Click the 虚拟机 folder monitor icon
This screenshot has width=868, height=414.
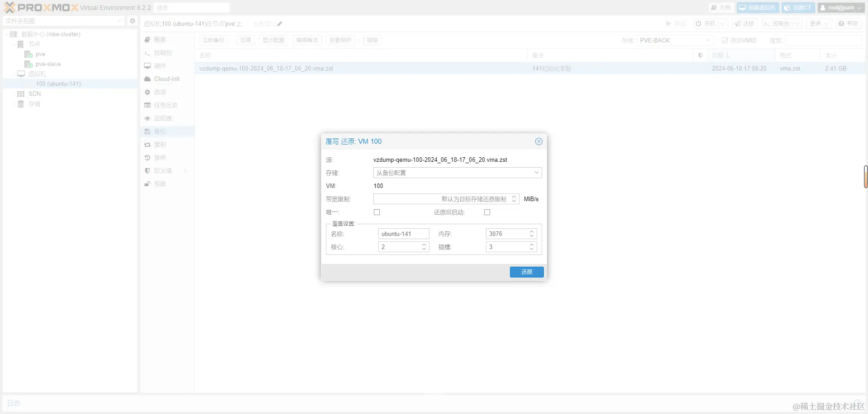[x=21, y=74]
